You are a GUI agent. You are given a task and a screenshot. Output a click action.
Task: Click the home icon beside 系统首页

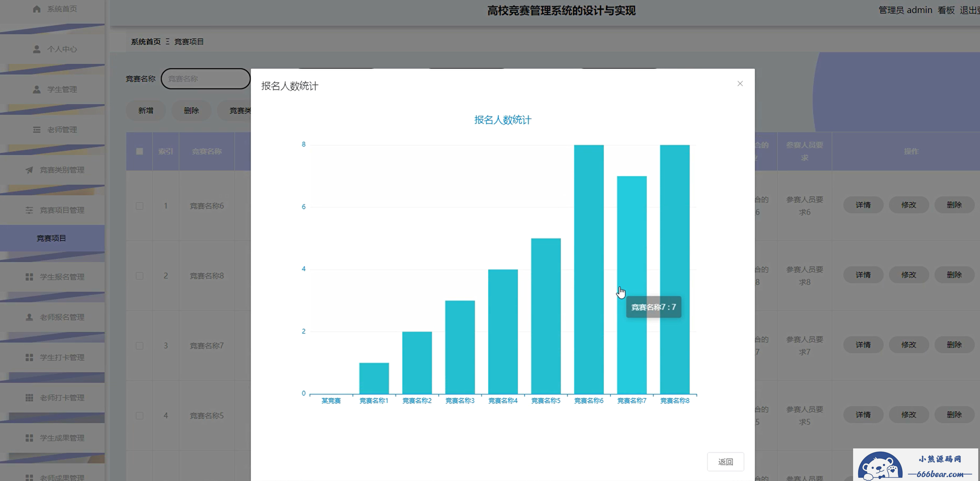point(37,9)
